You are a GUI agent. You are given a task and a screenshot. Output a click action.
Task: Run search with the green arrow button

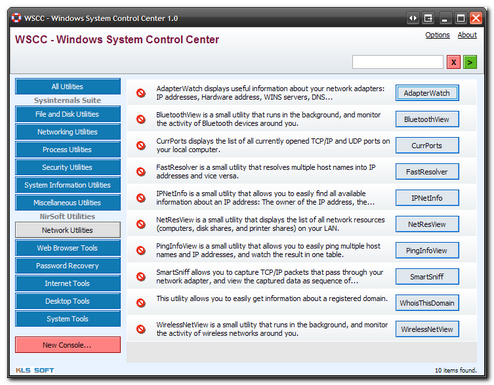tap(470, 62)
